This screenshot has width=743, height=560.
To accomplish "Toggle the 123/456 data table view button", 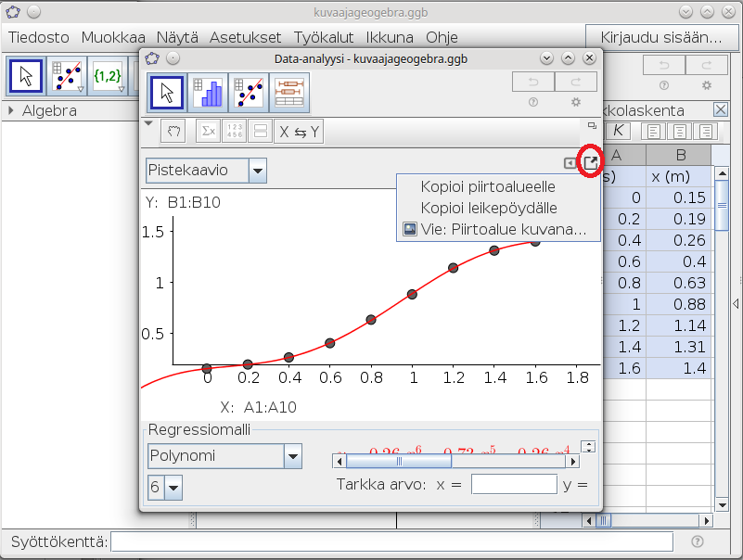I will click(235, 132).
